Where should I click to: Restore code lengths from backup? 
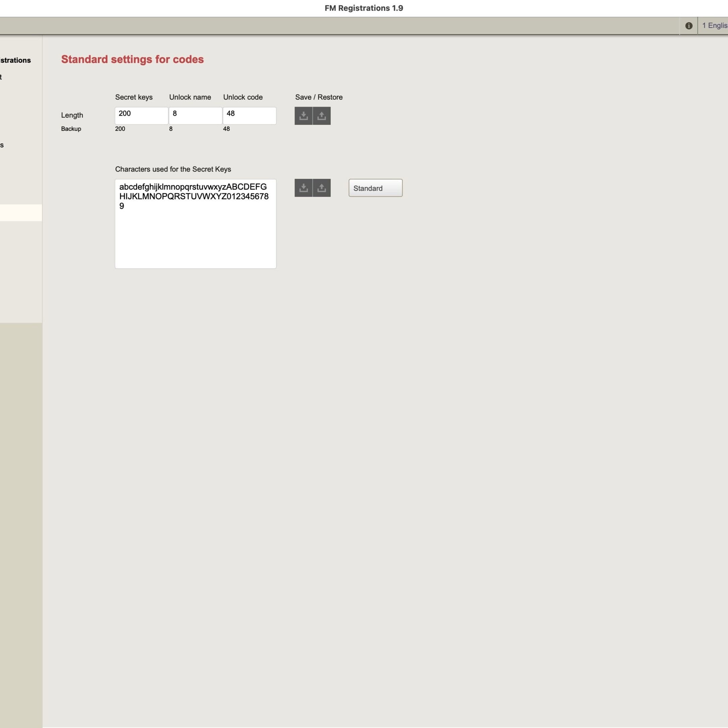321,116
